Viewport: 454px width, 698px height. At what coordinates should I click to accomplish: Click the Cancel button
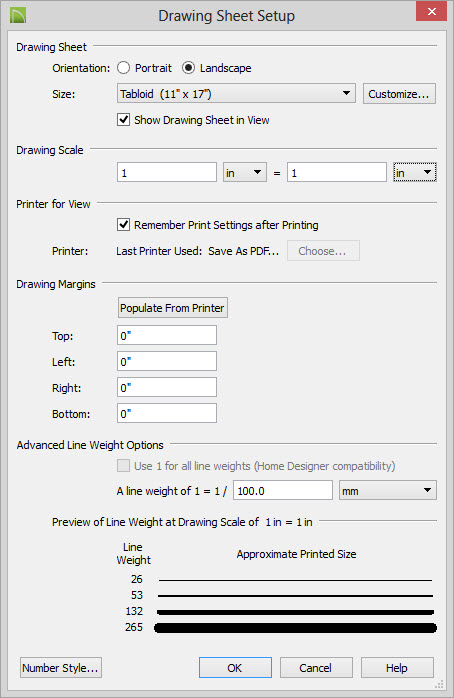click(x=316, y=668)
